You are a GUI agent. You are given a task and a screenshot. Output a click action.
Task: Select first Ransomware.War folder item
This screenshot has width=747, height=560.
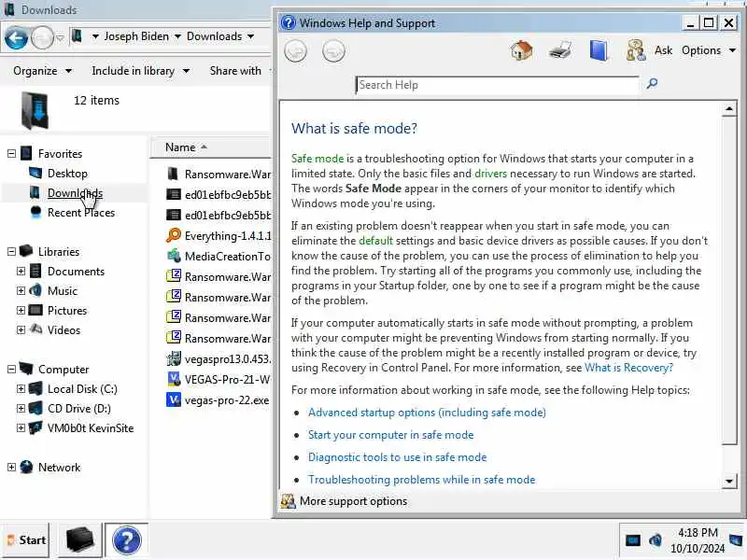(219, 174)
